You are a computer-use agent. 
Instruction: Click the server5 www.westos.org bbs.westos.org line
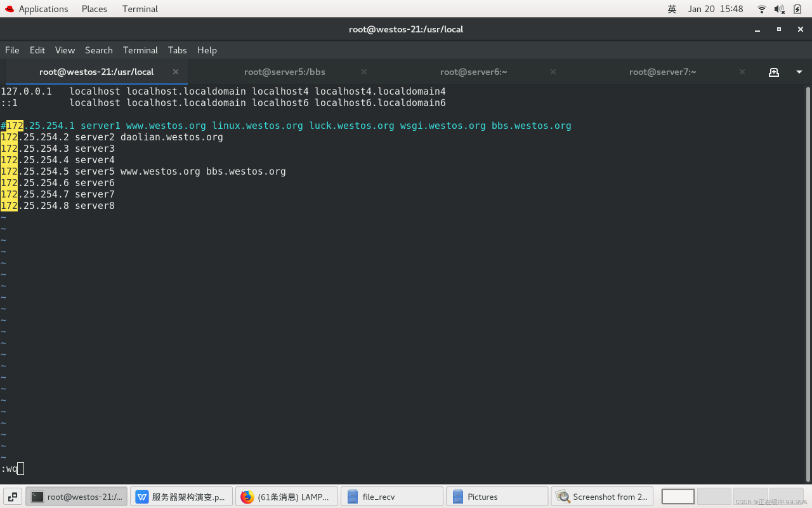(143, 171)
